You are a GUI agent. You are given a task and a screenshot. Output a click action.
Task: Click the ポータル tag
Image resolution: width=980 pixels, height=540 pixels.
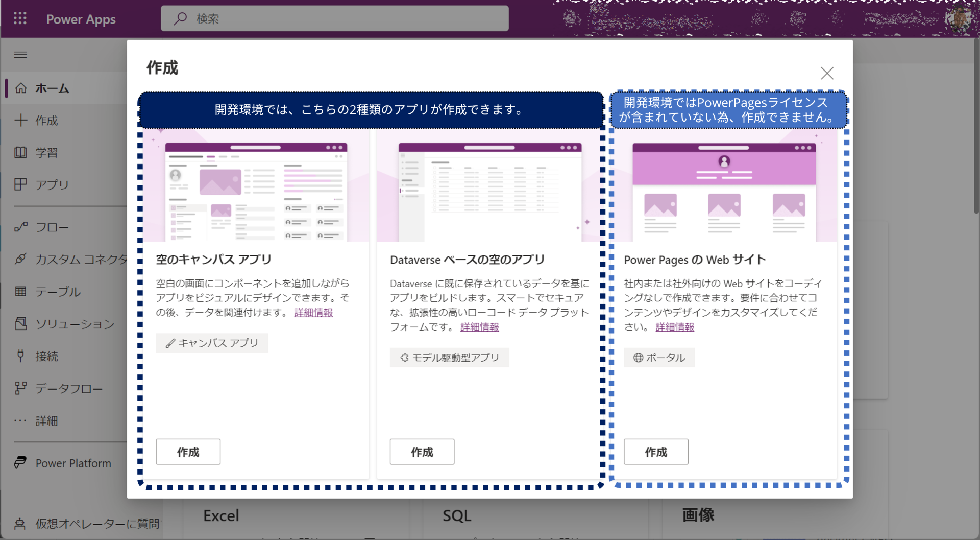pos(659,358)
